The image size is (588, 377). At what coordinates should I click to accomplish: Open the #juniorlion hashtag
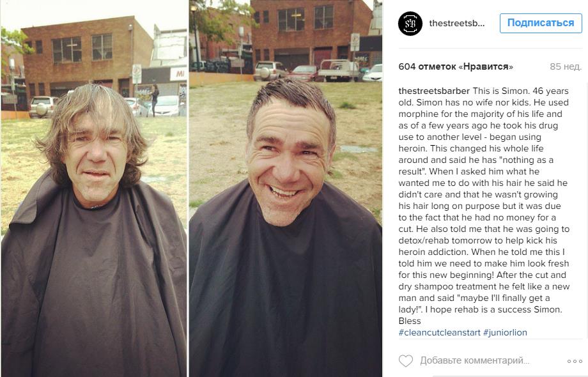coord(505,332)
